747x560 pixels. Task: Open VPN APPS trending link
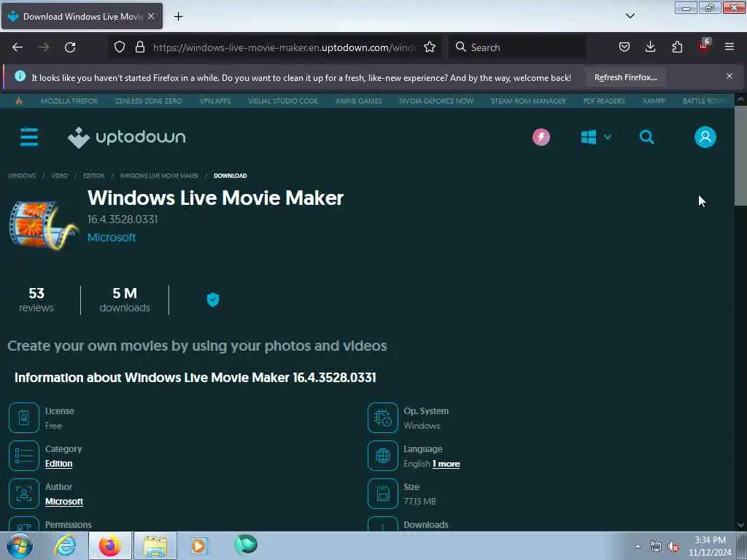coord(215,101)
